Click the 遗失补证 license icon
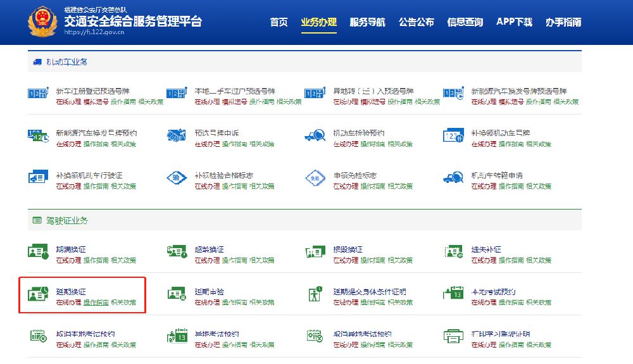 click(453, 251)
